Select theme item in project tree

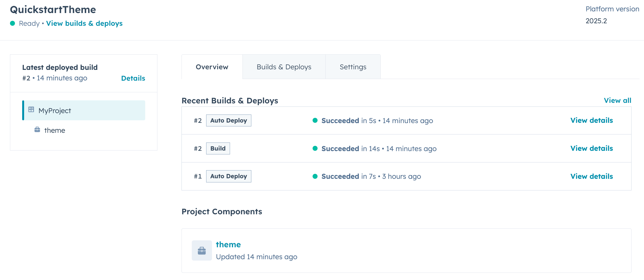55,130
